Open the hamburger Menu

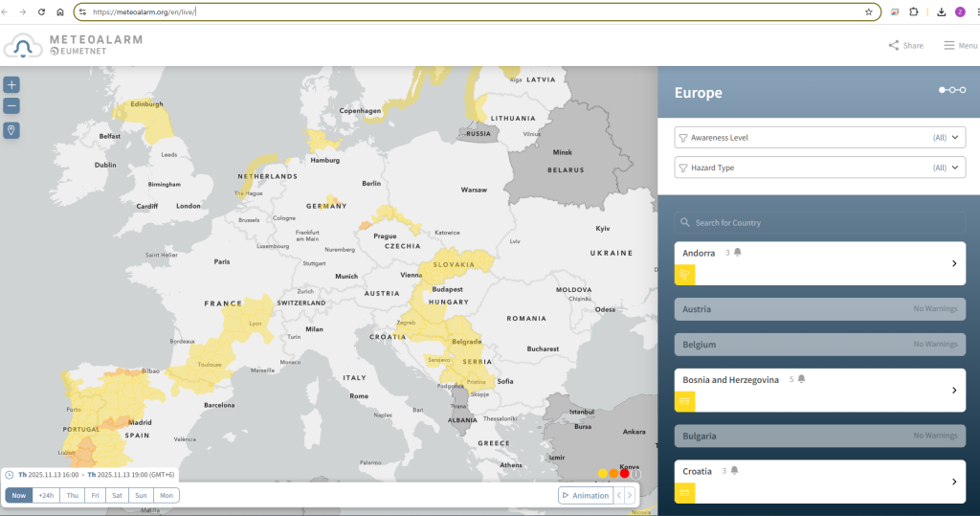click(960, 45)
